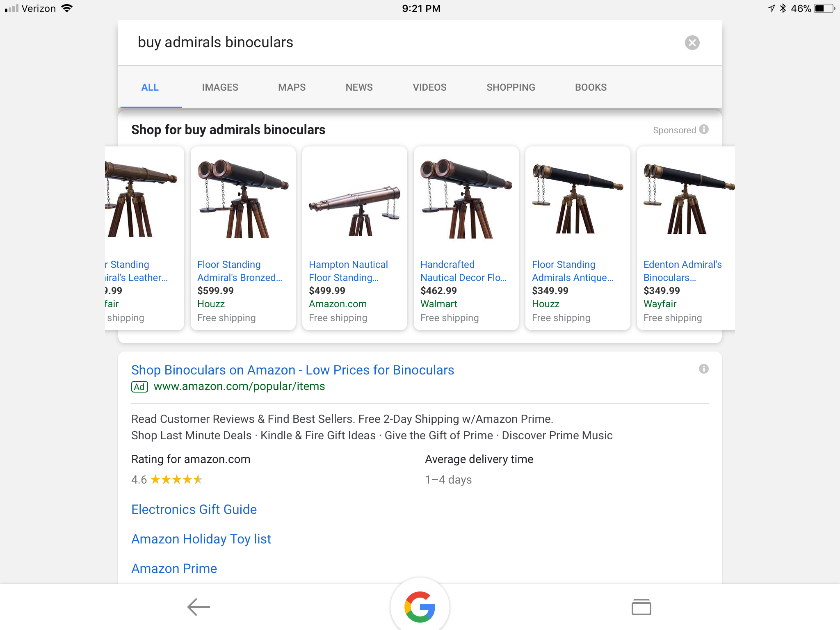Open the tabs switcher icon
840x630 pixels.
[x=641, y=607]
